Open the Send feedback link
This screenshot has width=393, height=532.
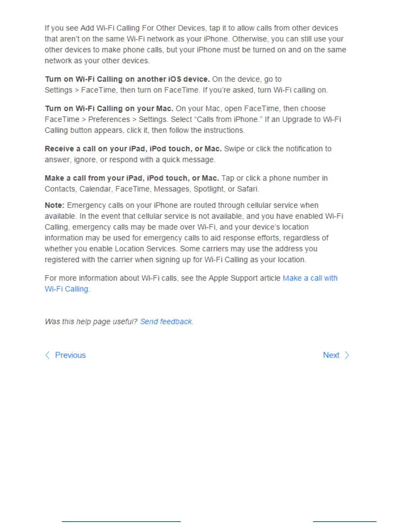tap(166, 321)
